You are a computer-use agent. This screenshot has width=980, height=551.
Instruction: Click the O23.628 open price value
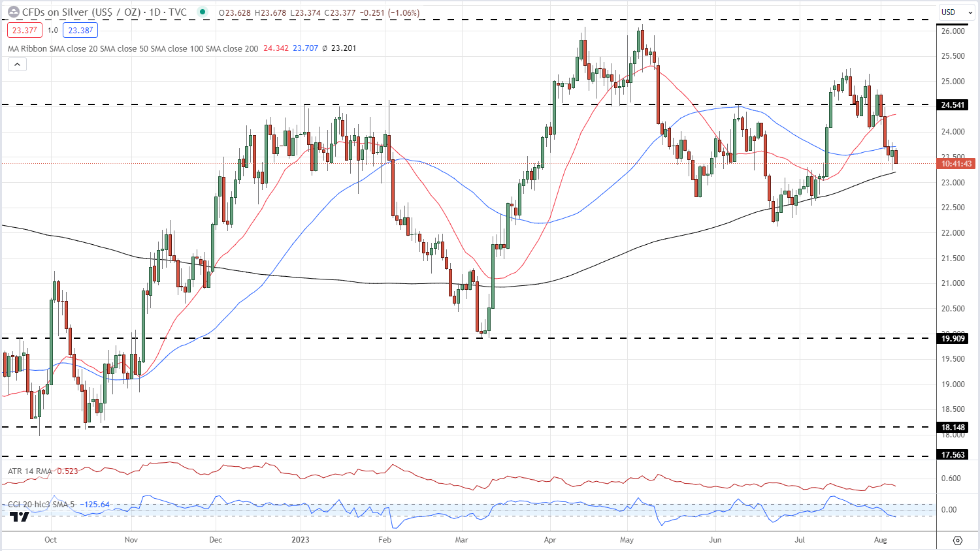(235, 12)
